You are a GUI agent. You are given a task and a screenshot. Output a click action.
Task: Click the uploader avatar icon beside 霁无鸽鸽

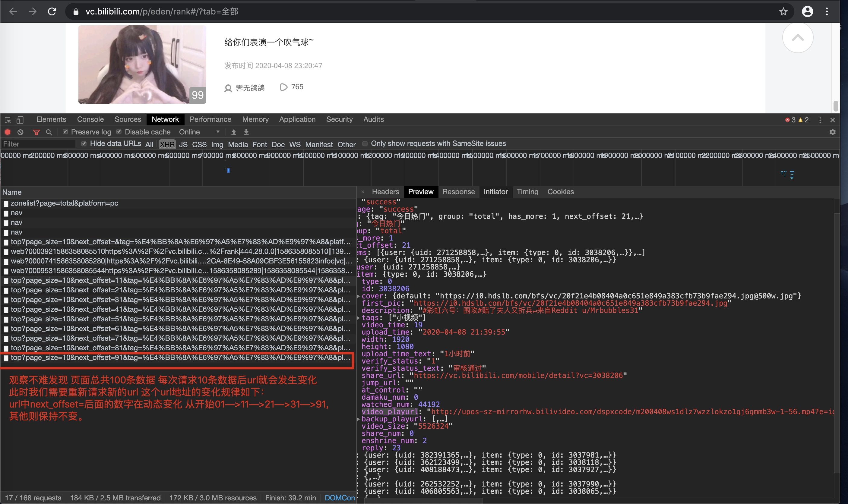coord(228,88)
